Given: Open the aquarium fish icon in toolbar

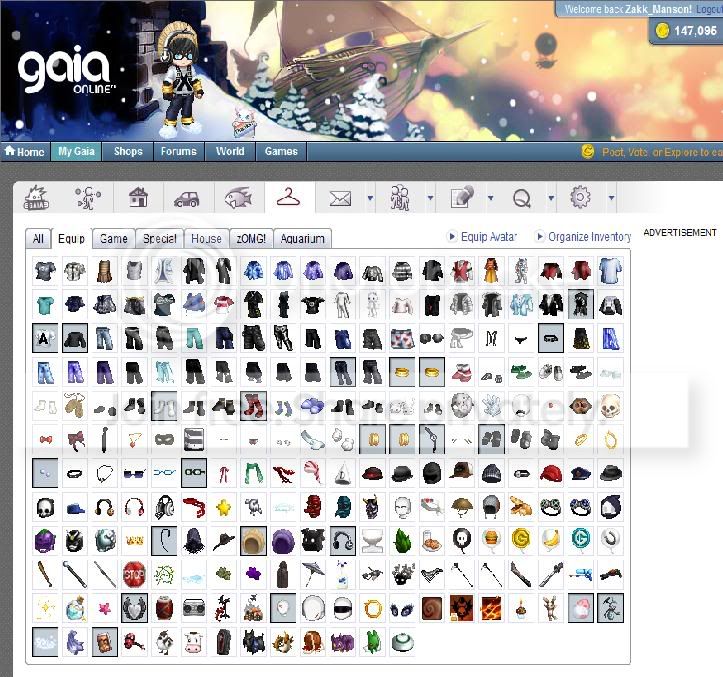Looking at the screenshot, I should (238, 198).
